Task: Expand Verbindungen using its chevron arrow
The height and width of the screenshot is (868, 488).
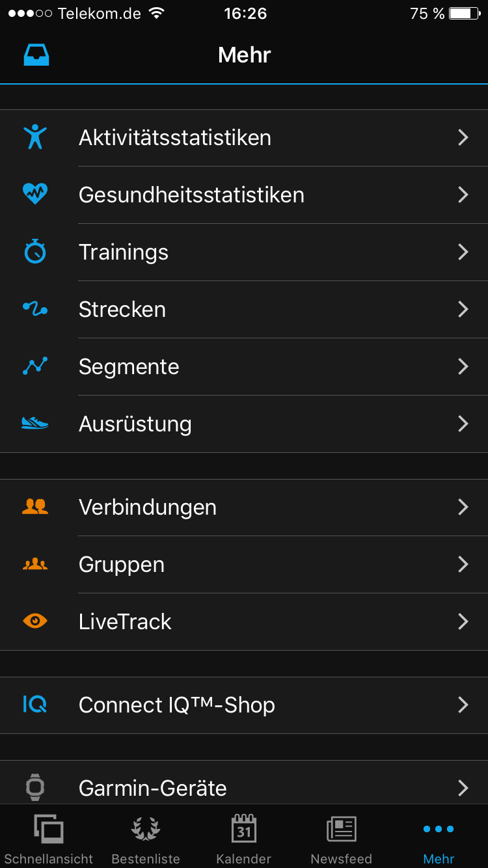Action: coord(463,507)
